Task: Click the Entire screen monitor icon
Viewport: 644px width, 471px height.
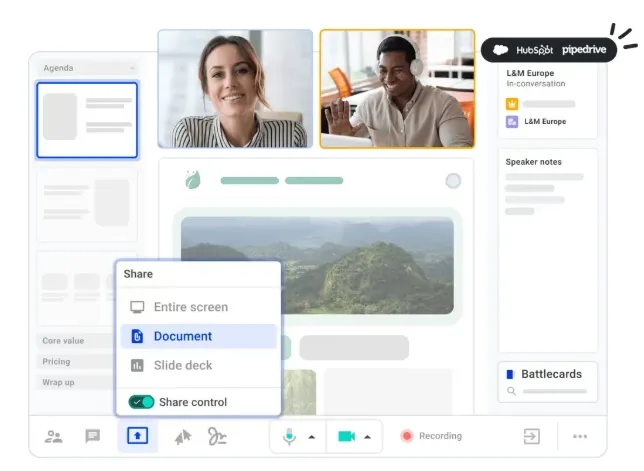Action: click(137, 307)
